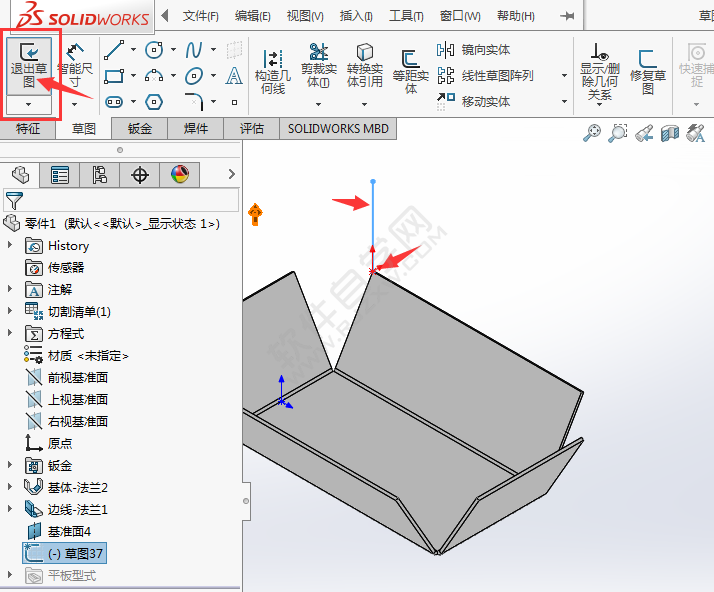
Task: Select the Construction Geometry (构造几何线) tool
Action: [x=272, y=72]
